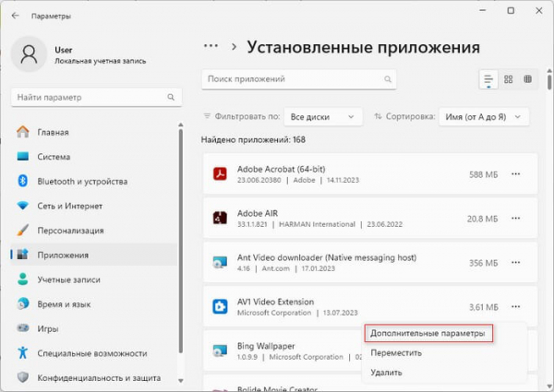Click Adobe Acrobat (64-bit) app name
This screenshot has height=392, width=554.
pos(282,169)
